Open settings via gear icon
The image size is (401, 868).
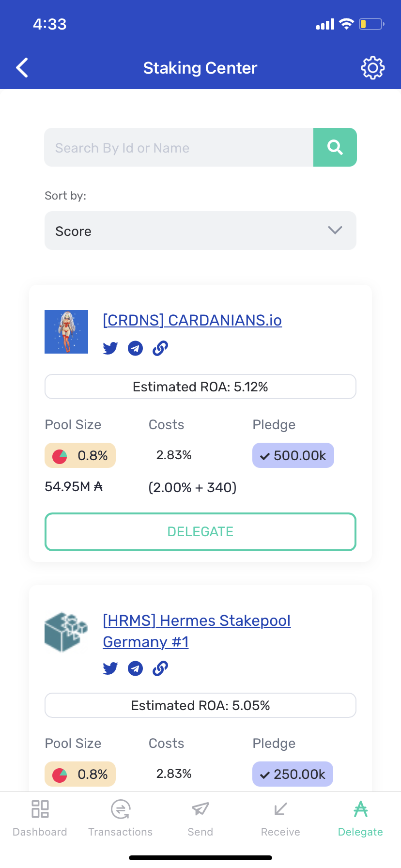pyautogui.click(x=372, y=68)
